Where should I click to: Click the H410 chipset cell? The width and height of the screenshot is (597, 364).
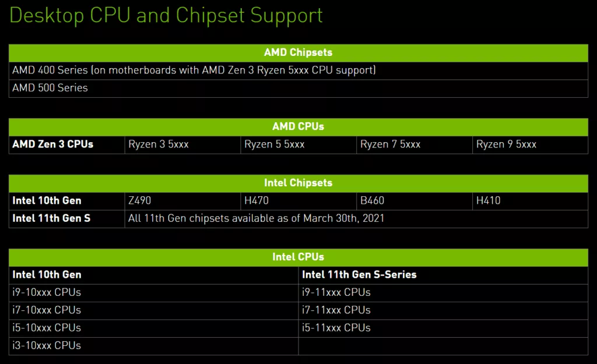531,201
